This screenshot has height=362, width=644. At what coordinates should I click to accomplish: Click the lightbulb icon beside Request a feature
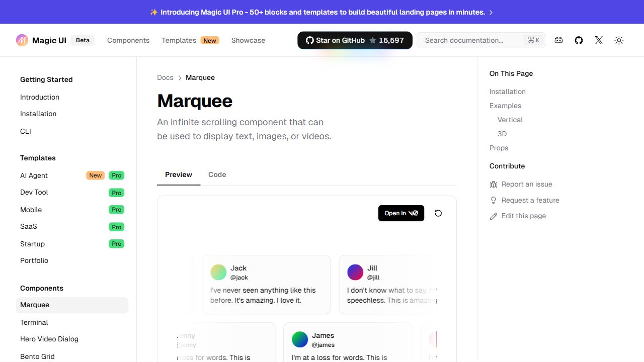pos(494,200)
